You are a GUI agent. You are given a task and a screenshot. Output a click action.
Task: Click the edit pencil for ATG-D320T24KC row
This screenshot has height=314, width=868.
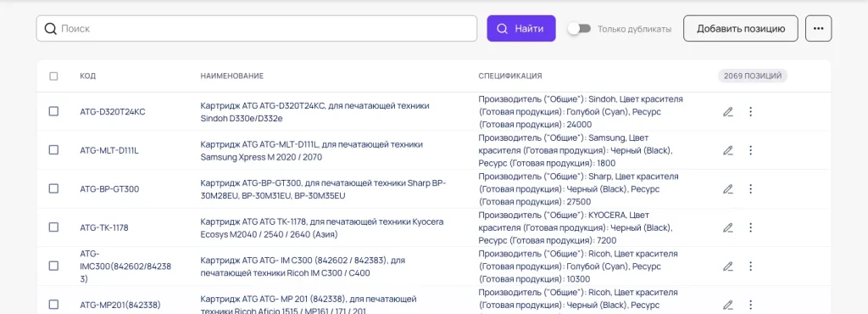(728, 112)
